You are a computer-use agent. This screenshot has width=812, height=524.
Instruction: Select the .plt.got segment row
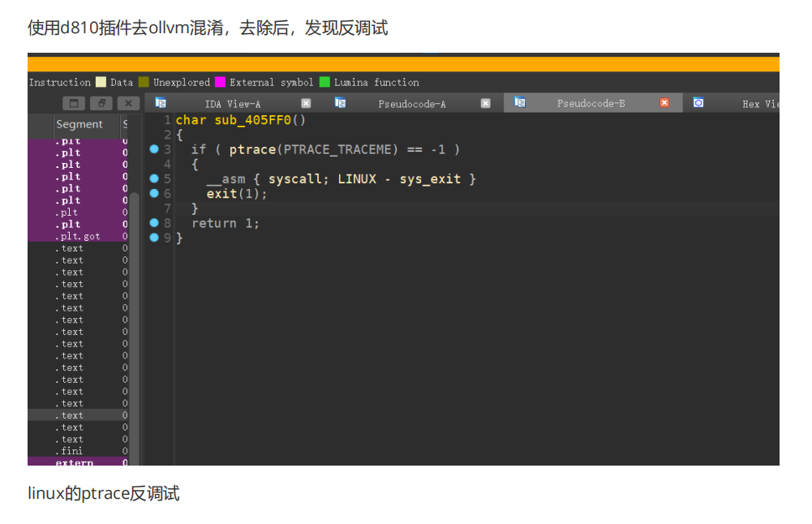point(78,236)
